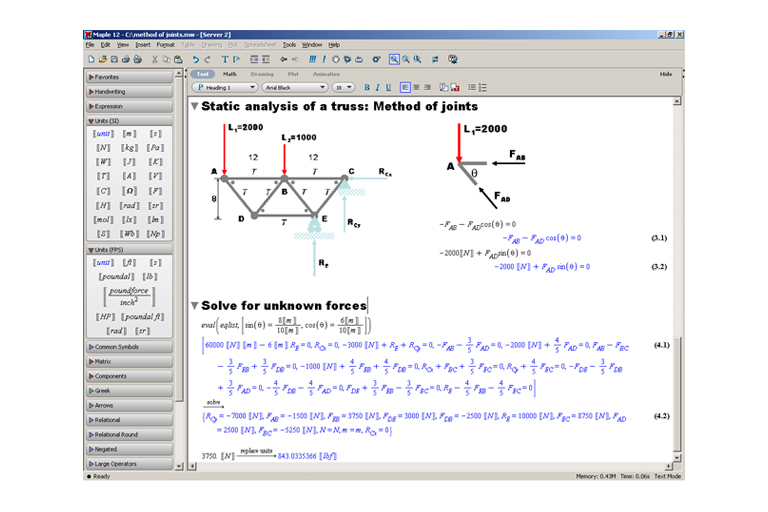Collapse the Units (FPS) palette
768x512 pixels.
click(130, 250)
